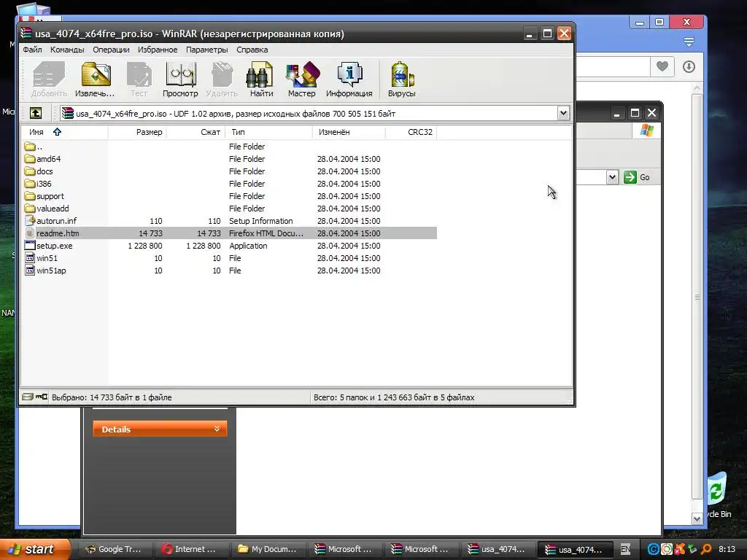Launch the Мастер wizard icon

(301, 79)
